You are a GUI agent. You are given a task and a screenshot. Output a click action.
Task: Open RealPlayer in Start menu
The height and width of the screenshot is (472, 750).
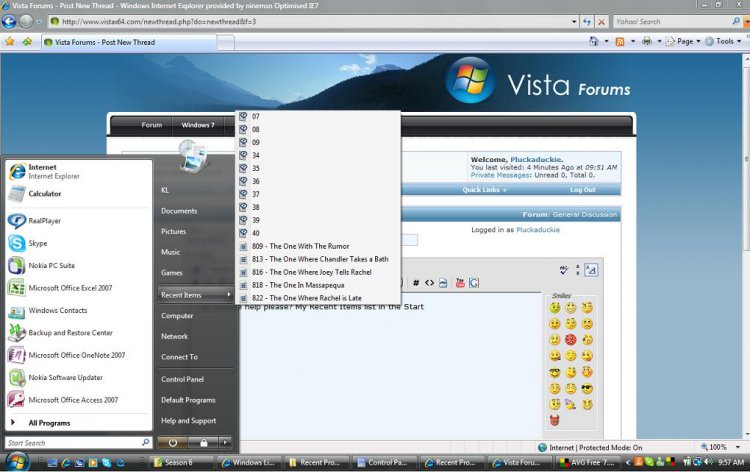(x=79, y=221)
